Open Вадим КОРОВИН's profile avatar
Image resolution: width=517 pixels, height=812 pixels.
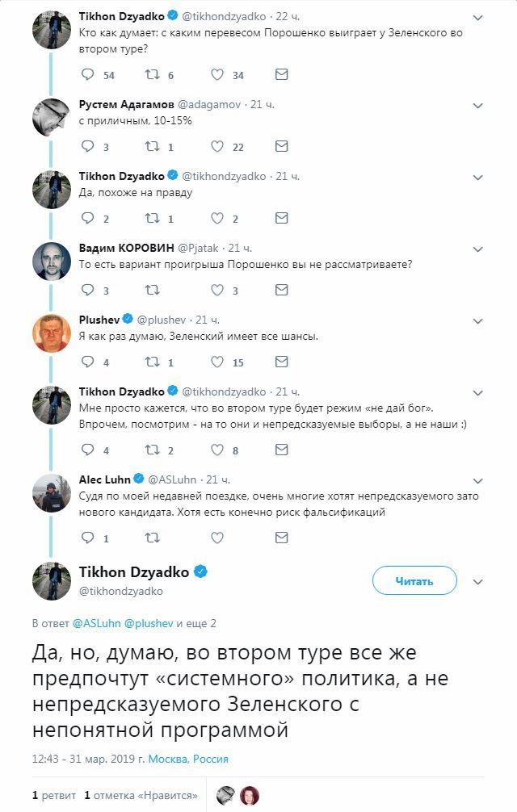[51, 261]
